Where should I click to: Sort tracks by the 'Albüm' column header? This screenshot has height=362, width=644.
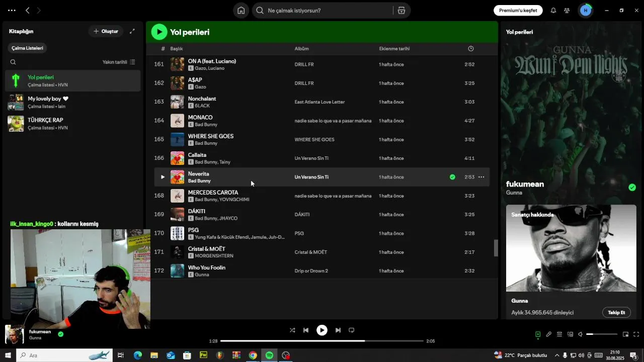tap(302, 49)
